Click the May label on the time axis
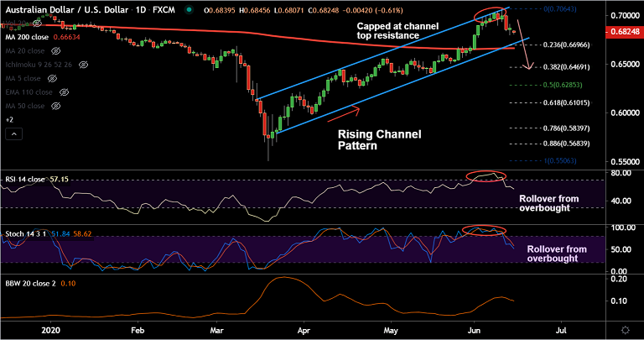 click(x=391, y=331)
